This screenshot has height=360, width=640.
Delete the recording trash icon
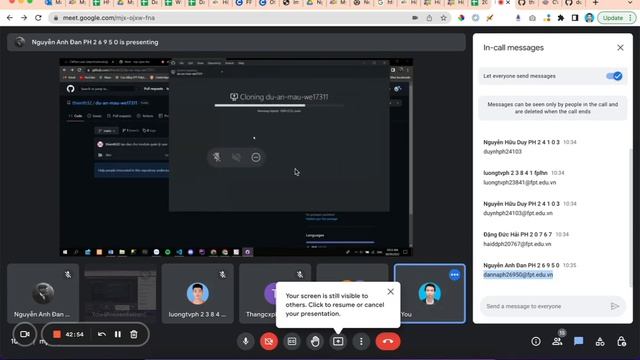pos(133,334)
